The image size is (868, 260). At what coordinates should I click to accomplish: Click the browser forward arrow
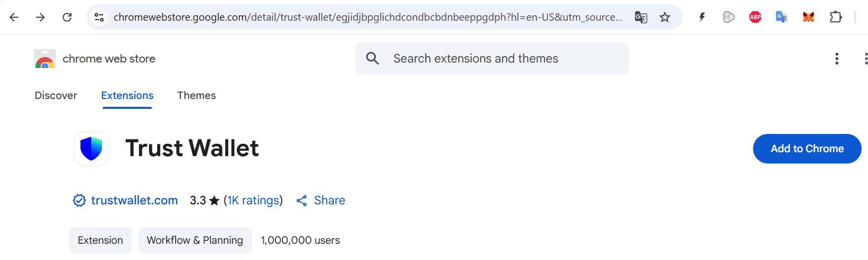click(40, 17)
